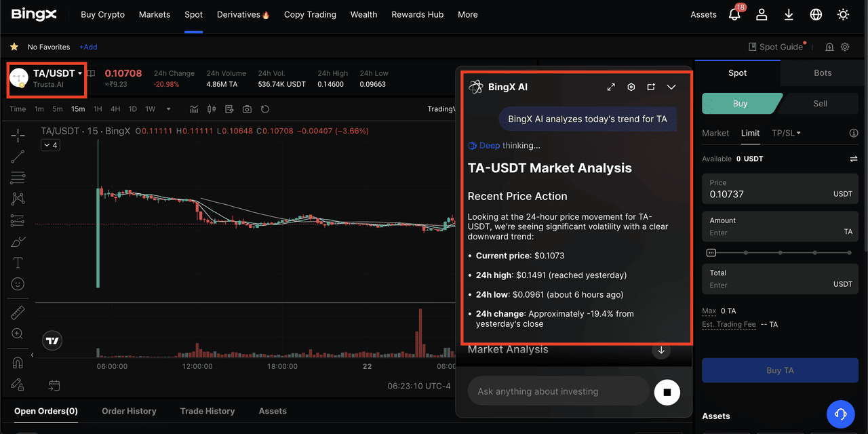
Task: Select the Sell side toggle
Action: (820, 104)
